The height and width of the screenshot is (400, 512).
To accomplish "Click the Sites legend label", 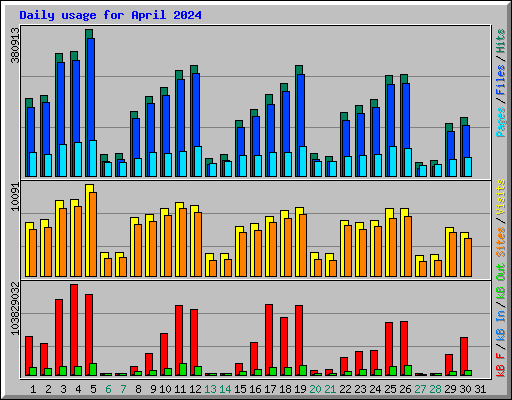I will (x=501, y=242).
